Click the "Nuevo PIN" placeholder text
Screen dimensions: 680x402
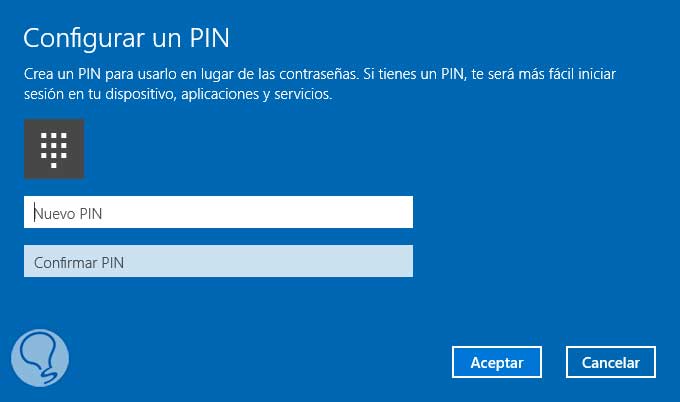[69, 212]
